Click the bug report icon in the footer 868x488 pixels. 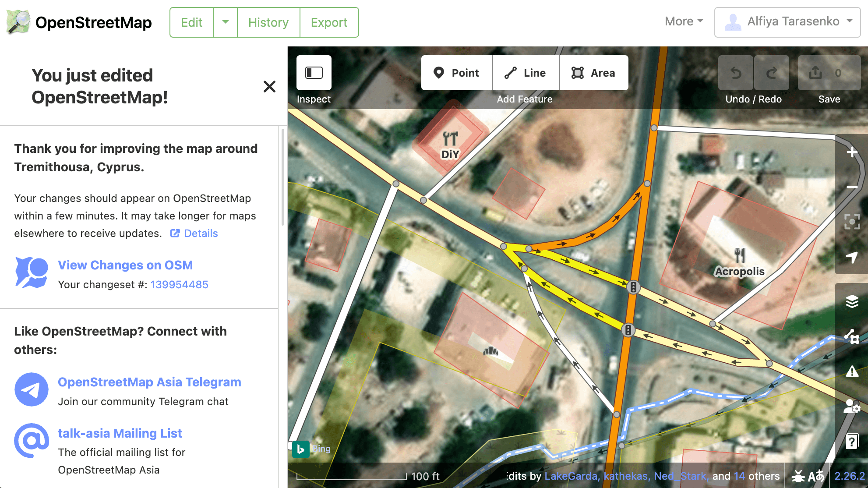tap(798, 476)
